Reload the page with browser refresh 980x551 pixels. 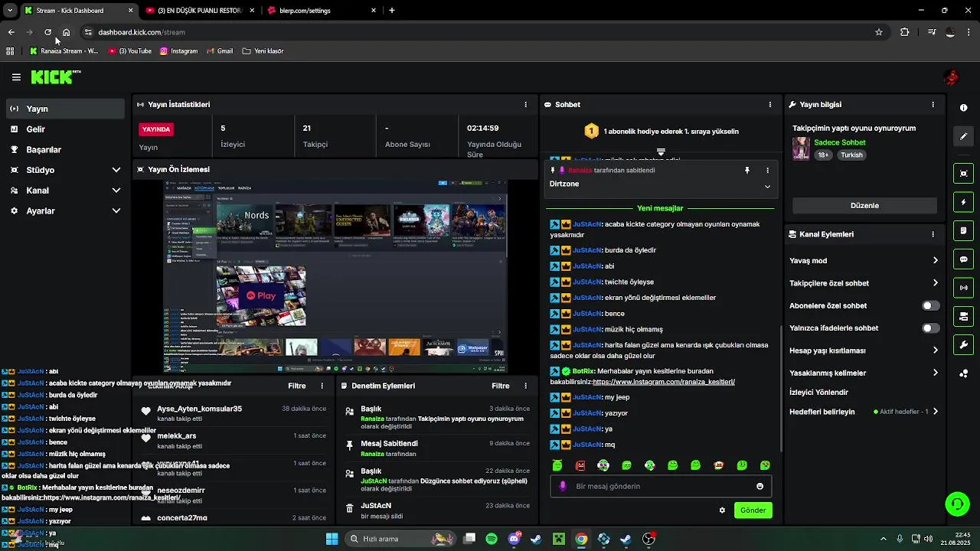[47, 32]
